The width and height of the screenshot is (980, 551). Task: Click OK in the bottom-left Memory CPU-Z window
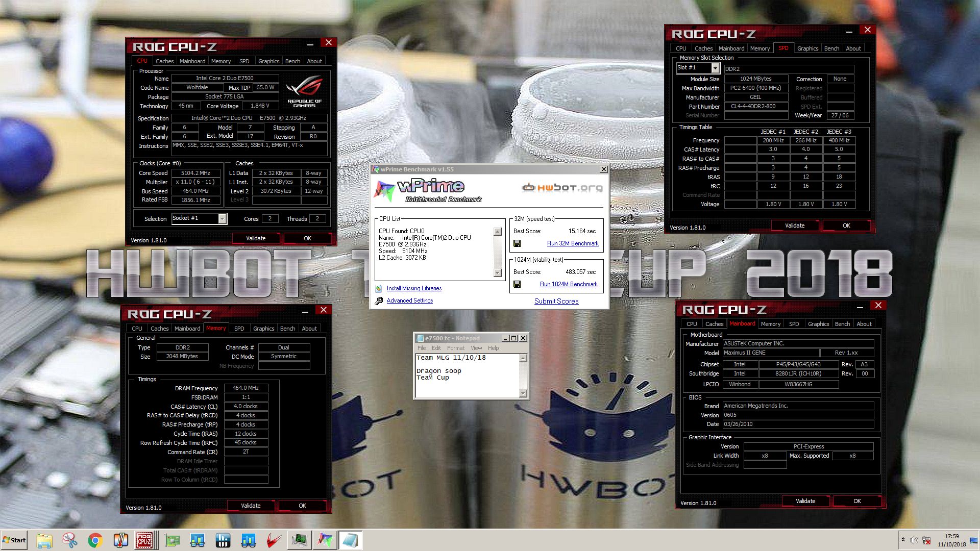(x=302, y=506)
